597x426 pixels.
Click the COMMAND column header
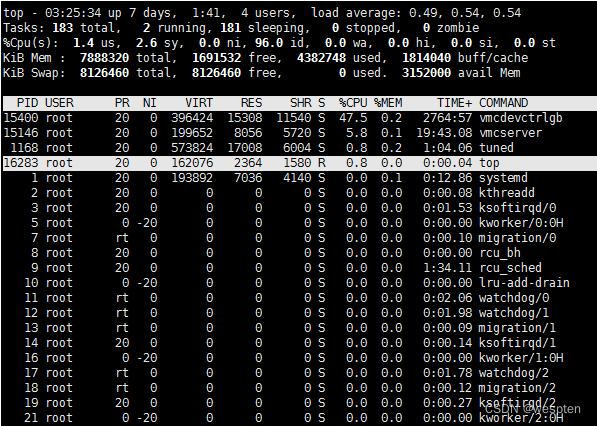click(503, 103)
